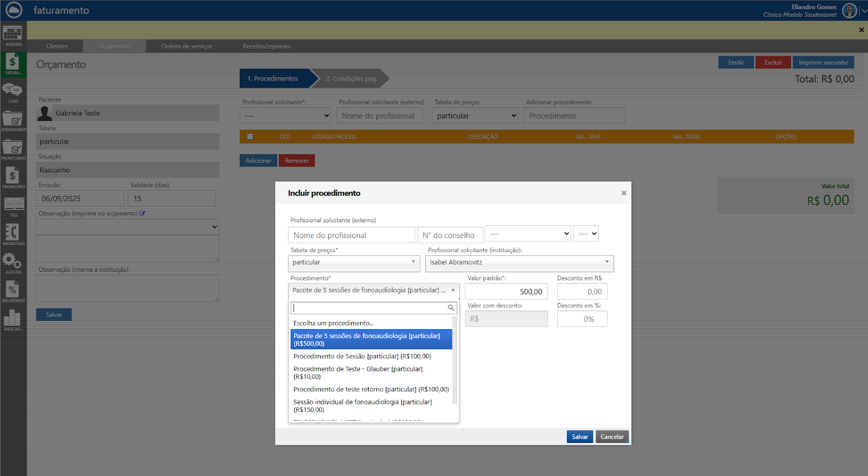The width and height of the screenshot is (868, 476).
Task: Go to step 1. Procedimentos
Action: click(x=276, y=79)
